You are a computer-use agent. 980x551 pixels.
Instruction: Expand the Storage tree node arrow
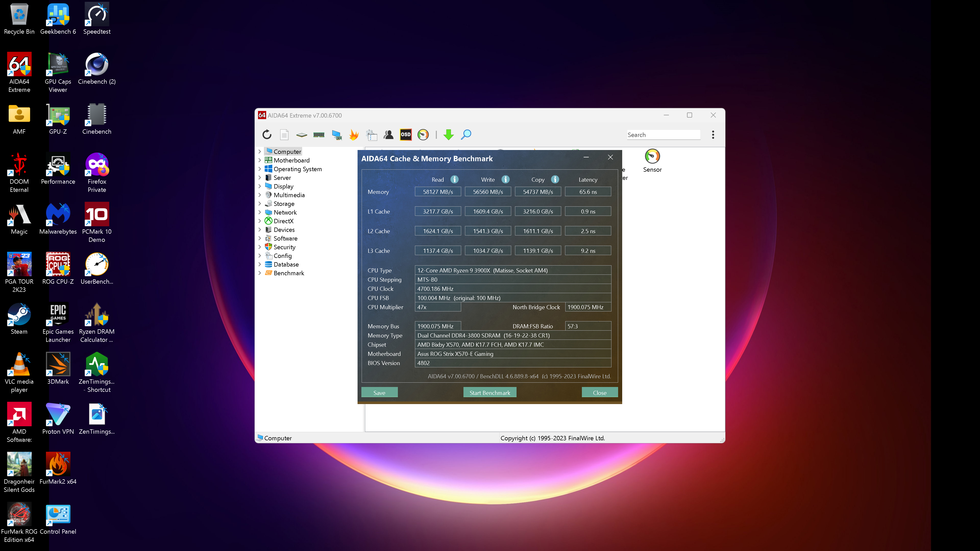[x=260, y=204]
